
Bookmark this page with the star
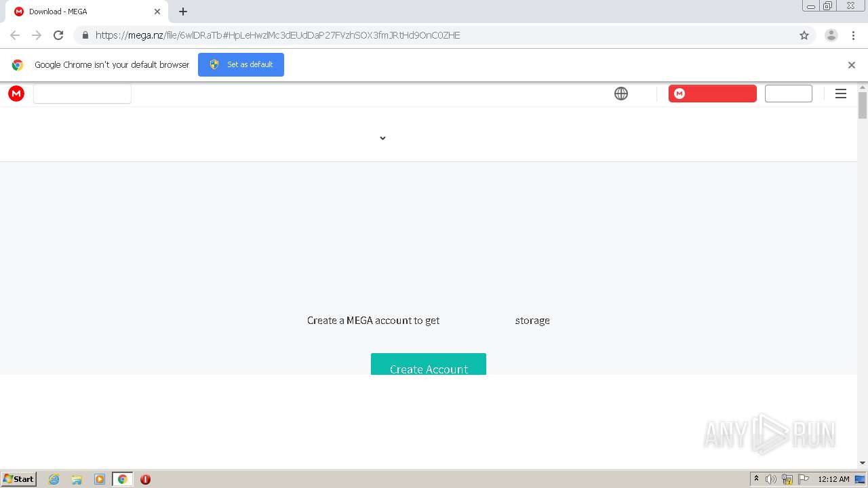(x=804, y=35)
